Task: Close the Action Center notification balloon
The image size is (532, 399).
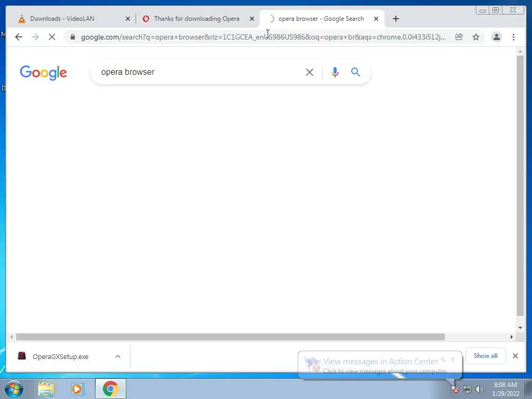Action: click(453, 360)
